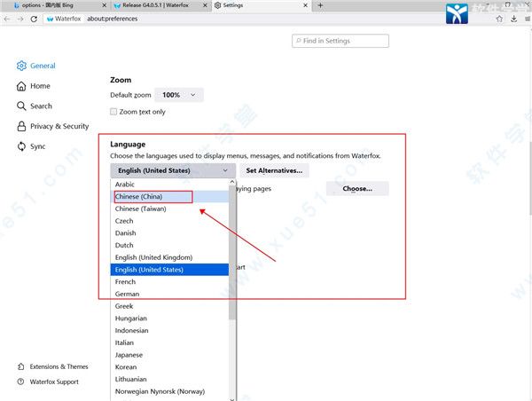This screenshot has width=532, height=401.
Task: Close the Settings tab
Action: coord(305,5)
